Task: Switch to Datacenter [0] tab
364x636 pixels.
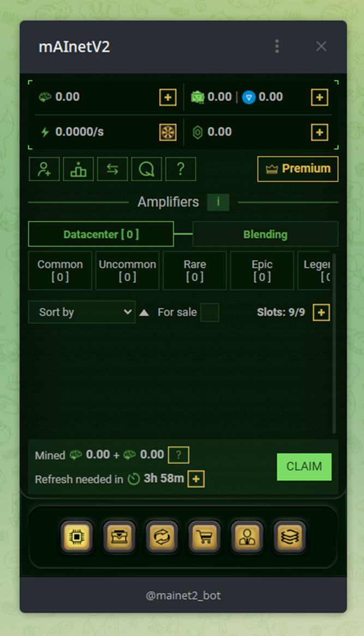Action: pyautogui.click(x=101, y=234)
